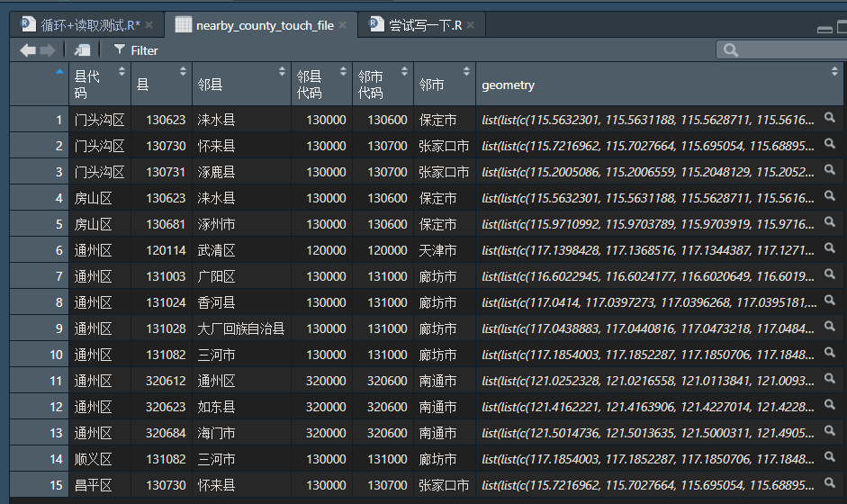Select 海门市 cell in row 13
The image size is (847, 504).
[x=242, y=433]
